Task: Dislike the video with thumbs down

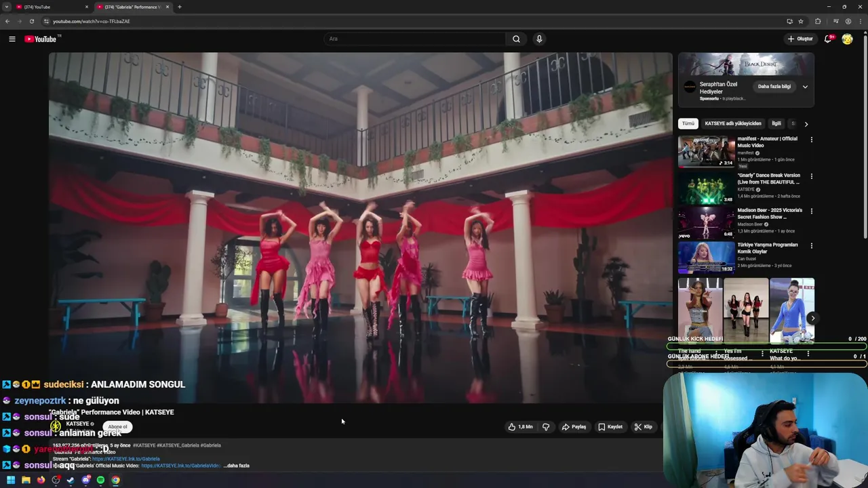Action: tap(545, 427)
